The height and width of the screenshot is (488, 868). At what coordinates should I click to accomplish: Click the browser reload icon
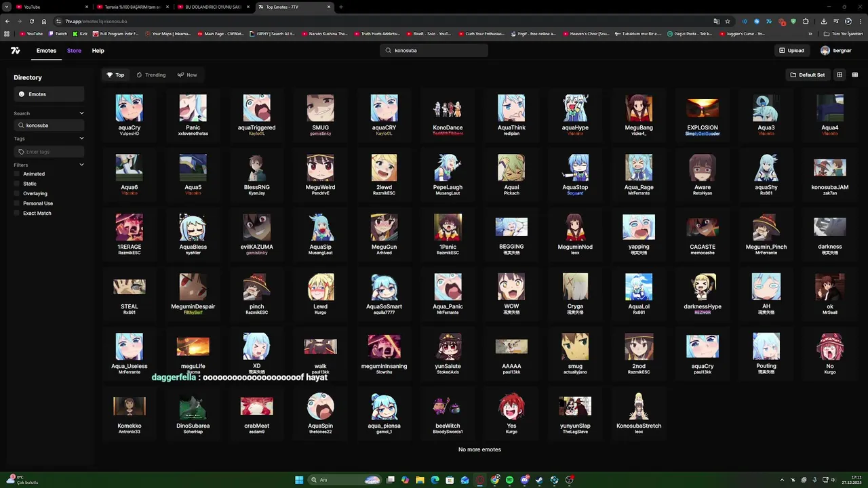click(31, 21)
